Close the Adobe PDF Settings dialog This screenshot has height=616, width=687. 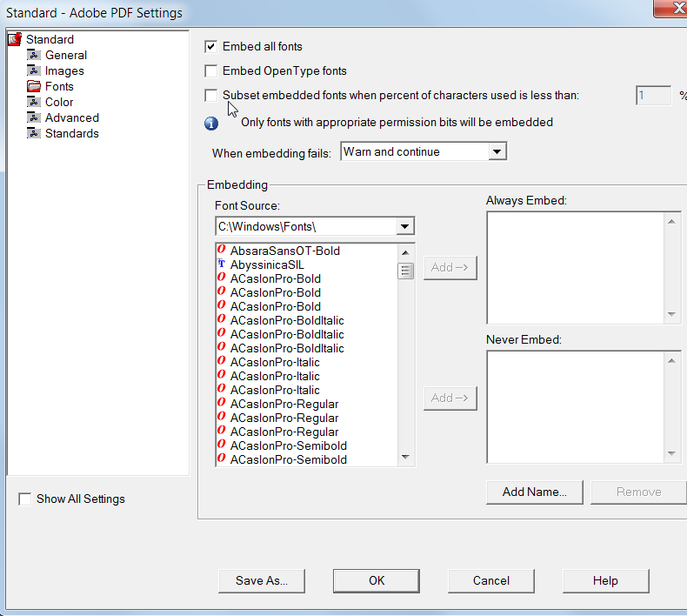[x=672, y=8]
